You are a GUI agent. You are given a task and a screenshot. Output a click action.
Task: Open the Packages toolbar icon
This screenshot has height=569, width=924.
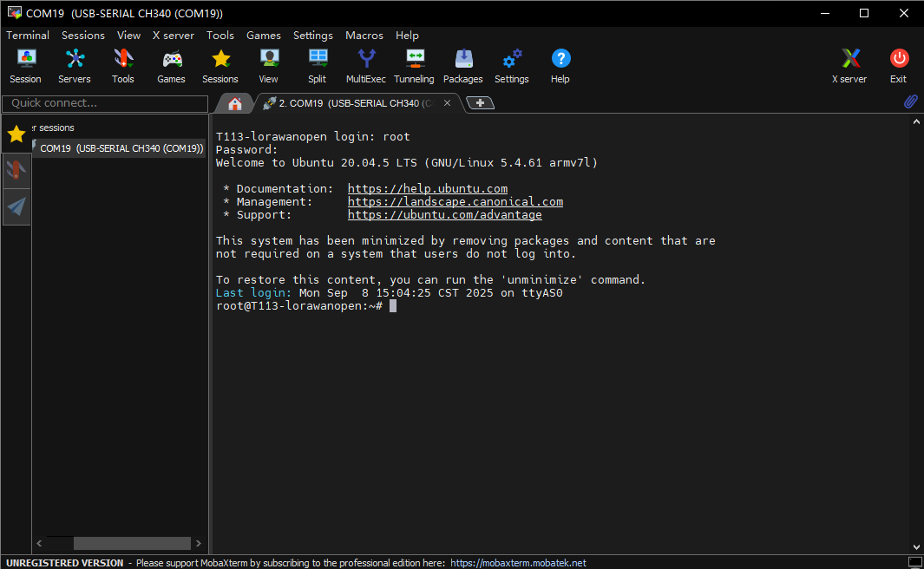(463, 66)
